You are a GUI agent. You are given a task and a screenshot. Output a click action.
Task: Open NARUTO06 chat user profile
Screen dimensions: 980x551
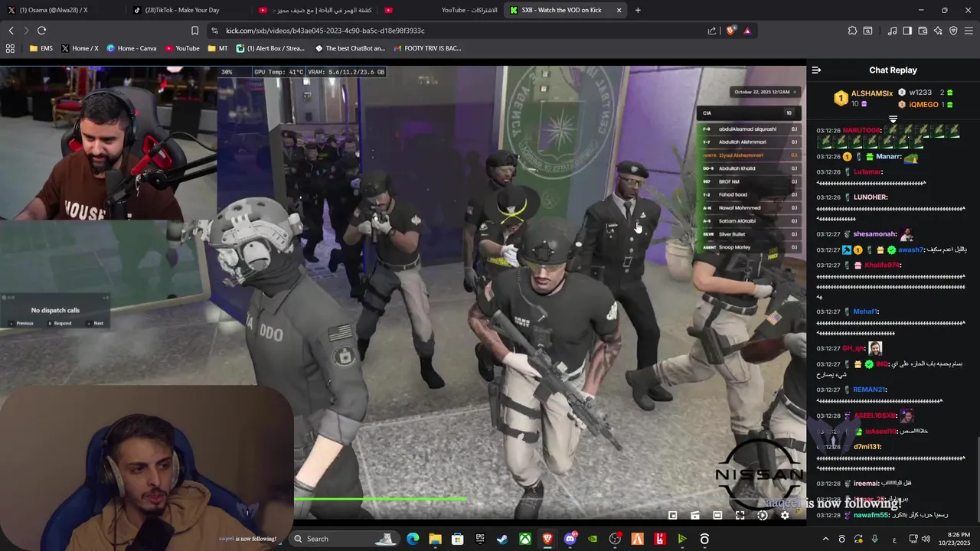click(x=862, y=131)
